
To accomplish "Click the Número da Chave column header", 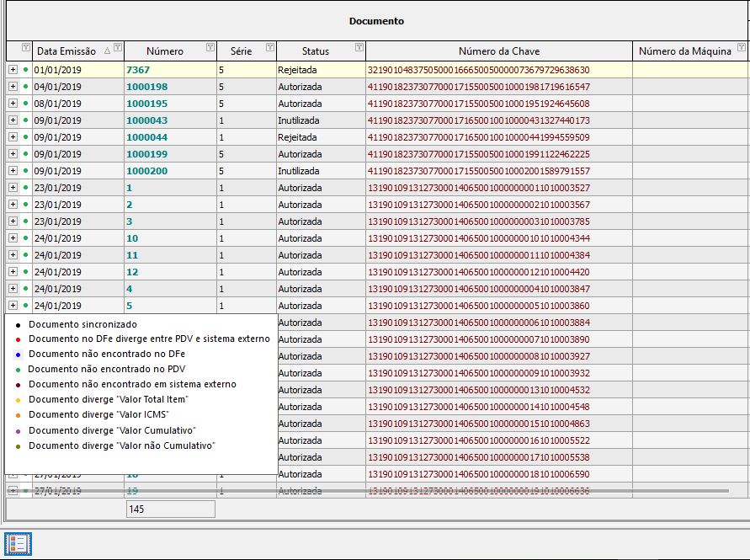I will pyautogui.click(x=499, y=51).
